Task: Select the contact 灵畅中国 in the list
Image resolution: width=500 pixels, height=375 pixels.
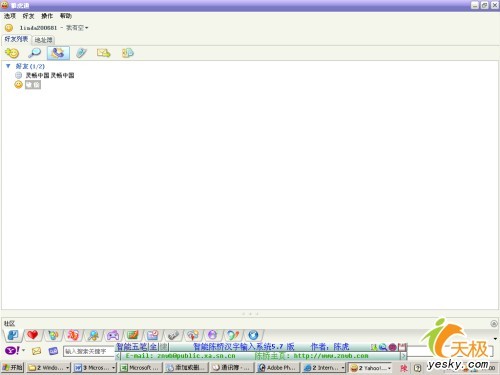Action: 50,75
